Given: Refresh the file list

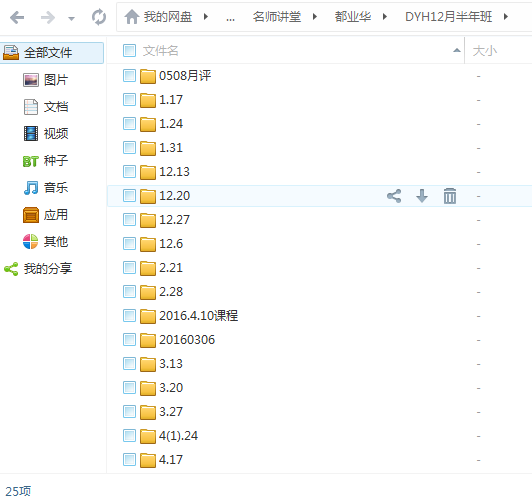Looking at the screenshot, I should click(99, 17).
